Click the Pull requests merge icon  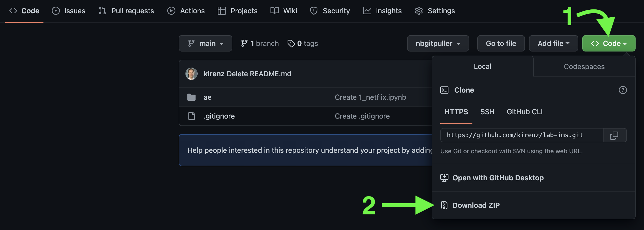(x=102, y=11)
